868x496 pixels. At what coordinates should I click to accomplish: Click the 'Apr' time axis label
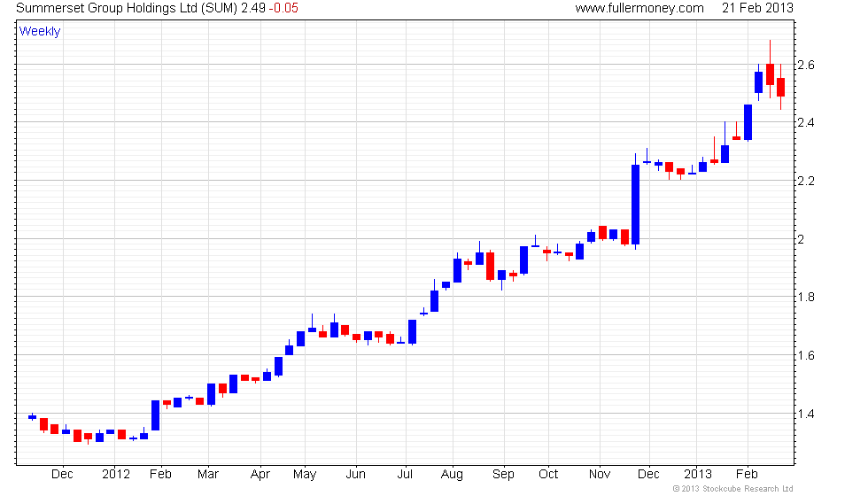(x=260, y=475)
